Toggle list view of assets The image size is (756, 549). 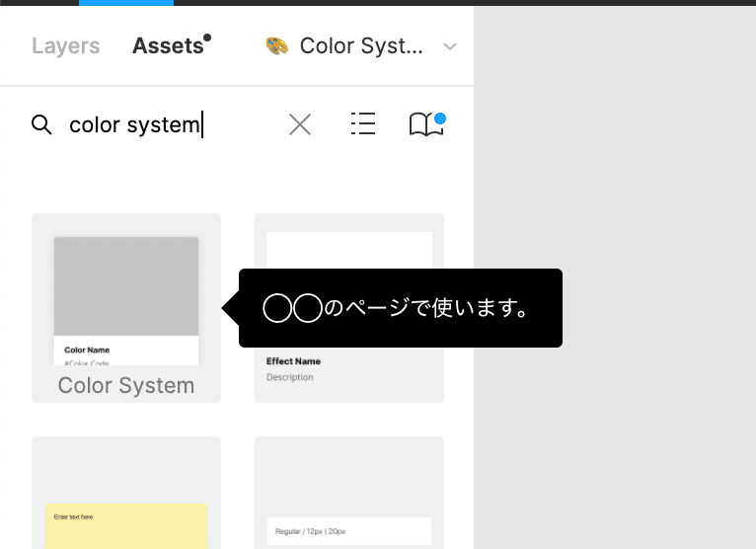coord(363,123)
